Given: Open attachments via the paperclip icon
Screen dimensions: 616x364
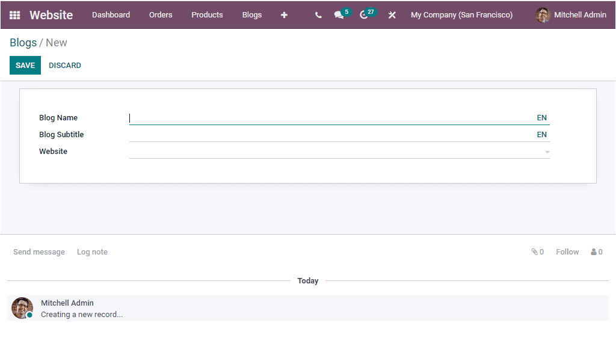Looking at the screenshot, I should pyautogui.click(x=535, y=251).
